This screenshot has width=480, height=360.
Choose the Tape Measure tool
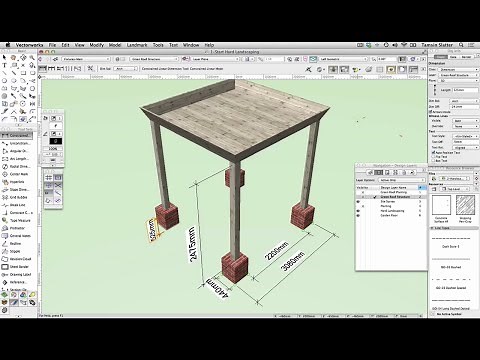[17, 220]
